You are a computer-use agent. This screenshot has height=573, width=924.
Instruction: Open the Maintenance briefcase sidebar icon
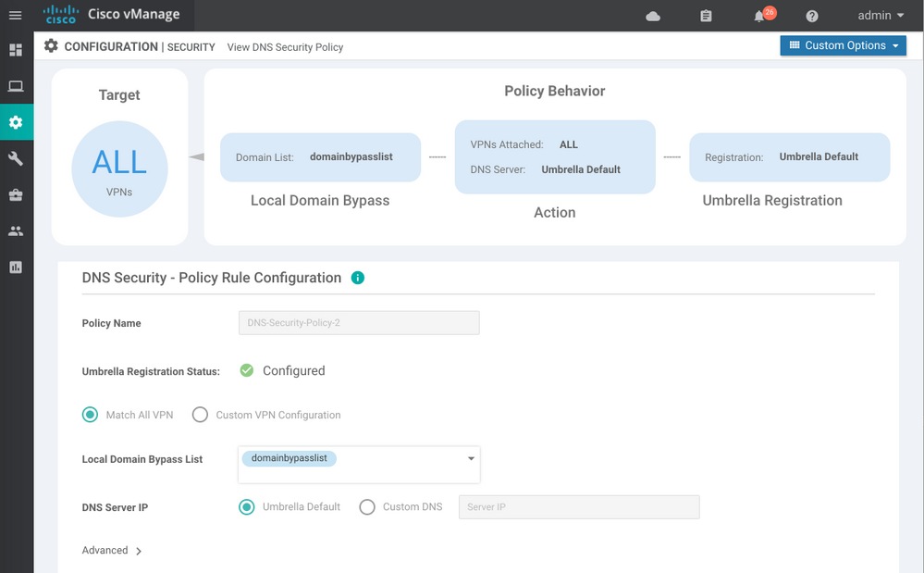(x=16, y=194)
